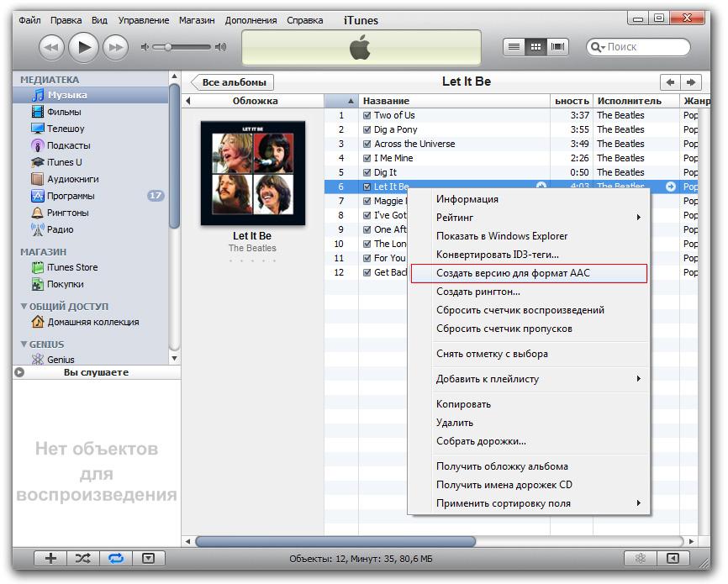
Task: Choose Удалить in context menu
Action: click(x=529, y=423)
